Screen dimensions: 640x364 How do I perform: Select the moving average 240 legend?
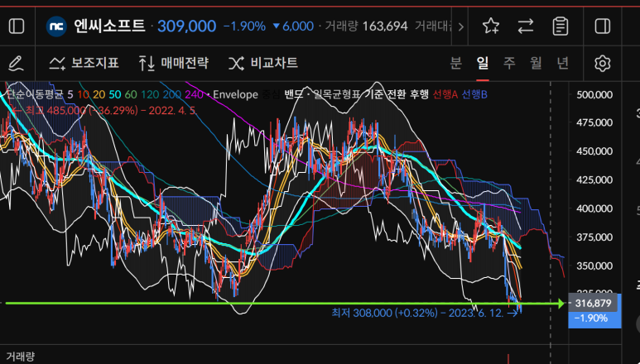click(x=194, y=94)
